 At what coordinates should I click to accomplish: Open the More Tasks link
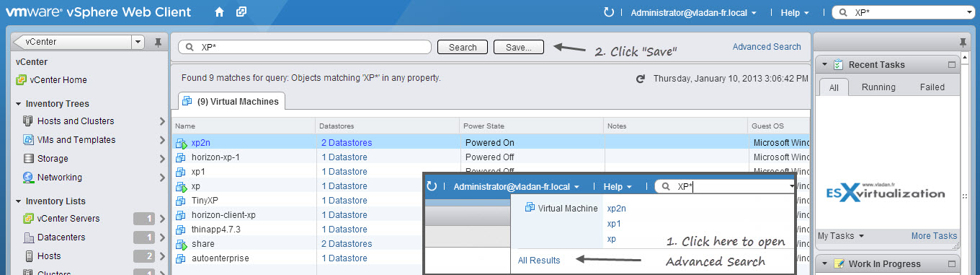tap(934, 236)
